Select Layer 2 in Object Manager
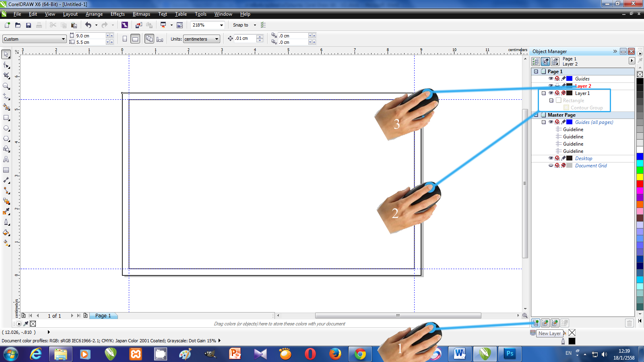 (583, 86)
